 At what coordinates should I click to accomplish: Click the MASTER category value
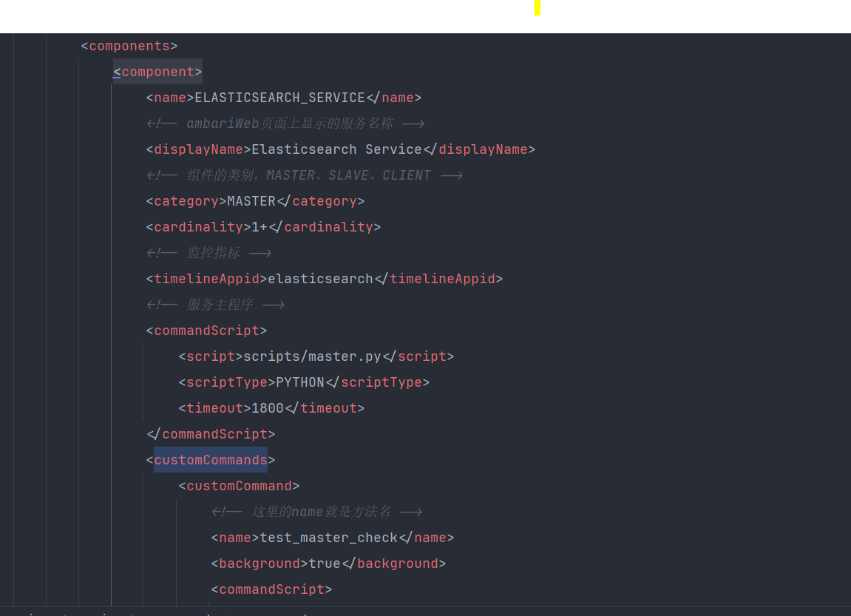[x=251, y=200]
